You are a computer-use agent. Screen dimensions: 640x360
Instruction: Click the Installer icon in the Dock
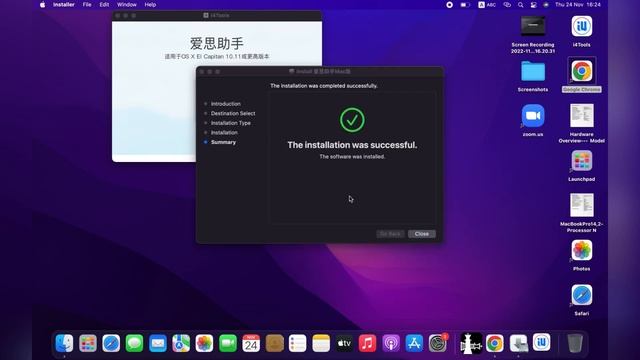[518, 343]
